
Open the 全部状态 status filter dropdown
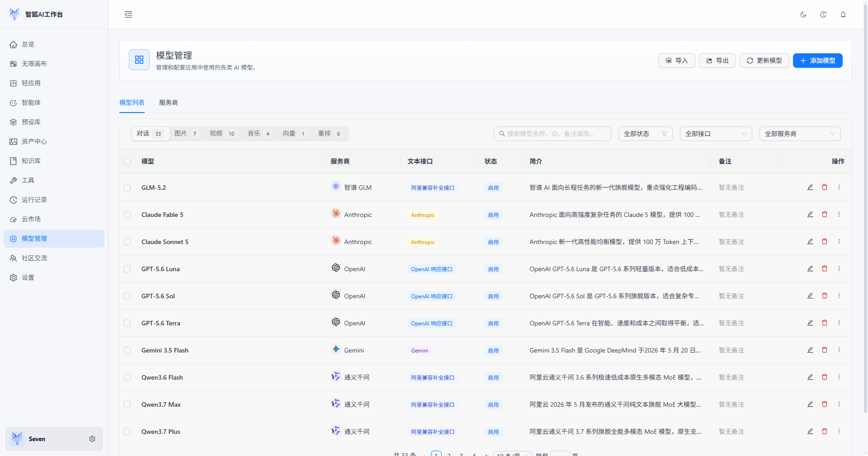[645, 134]
